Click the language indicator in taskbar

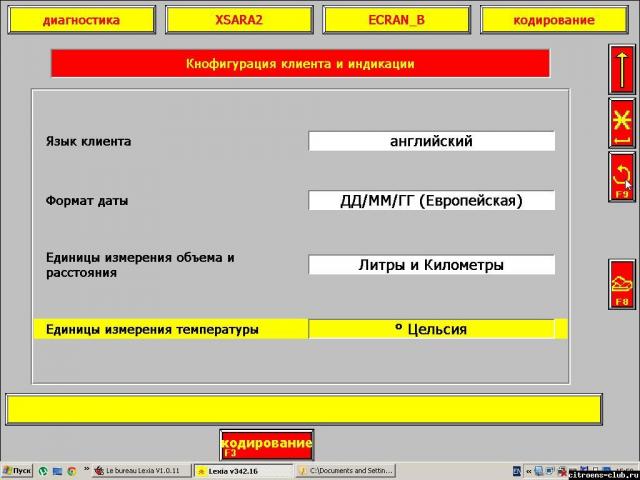point(517,471)
